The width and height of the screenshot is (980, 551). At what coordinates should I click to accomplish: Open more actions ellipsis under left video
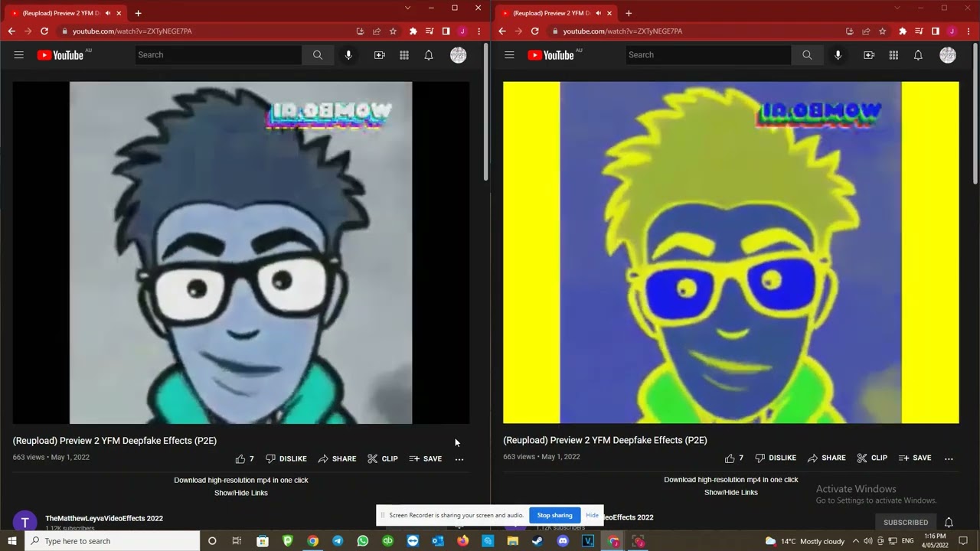coord(459,459)
